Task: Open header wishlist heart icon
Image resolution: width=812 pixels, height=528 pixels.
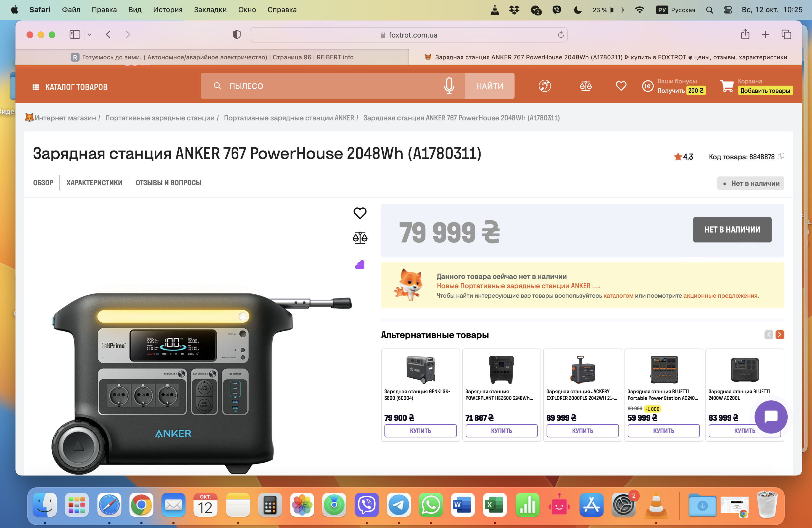Action: (x=621, y=86)
